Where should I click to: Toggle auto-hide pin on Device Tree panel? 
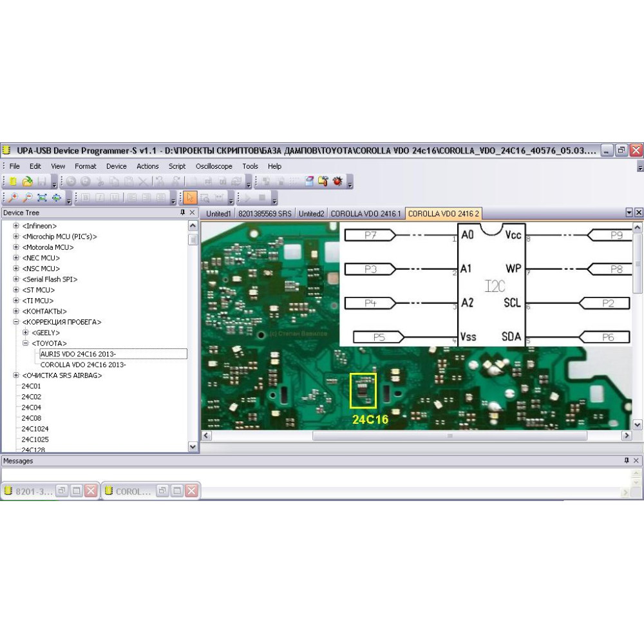pos(182,213)
